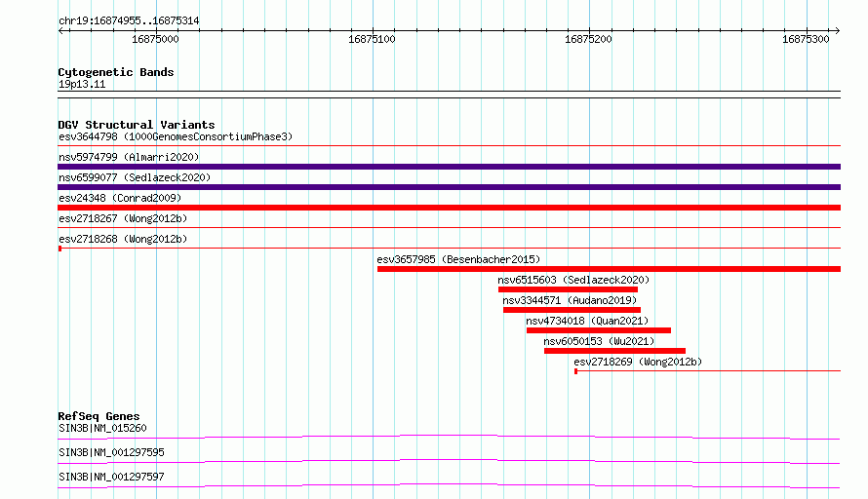Open the esv24348 (Conrad2009) variant label
Screen dimensions: 868x499
120,198
